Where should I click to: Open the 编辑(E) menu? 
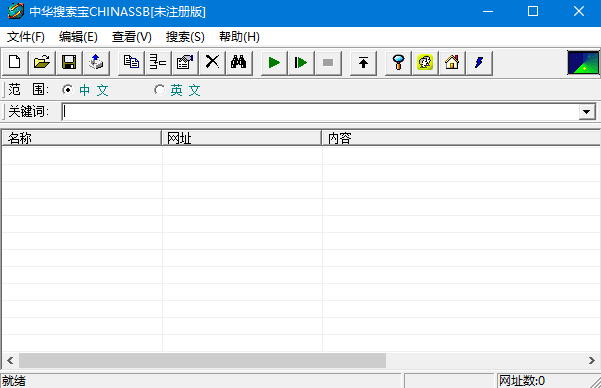[x=78, y=37]
